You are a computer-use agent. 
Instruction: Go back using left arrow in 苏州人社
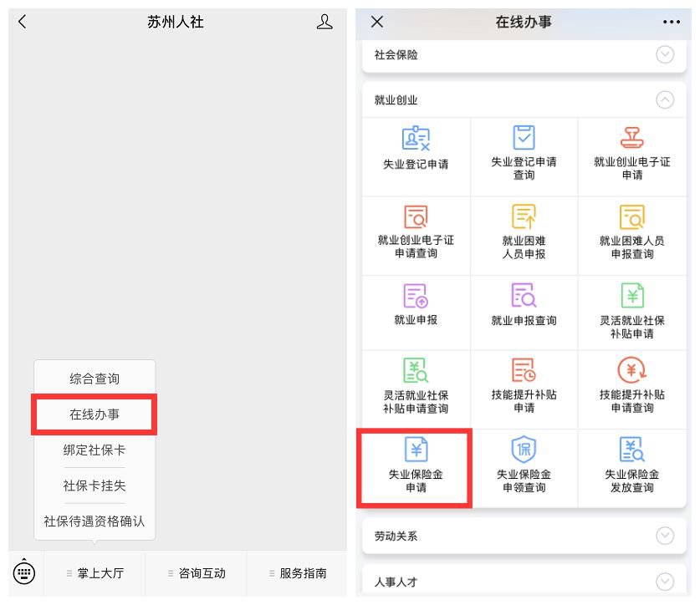click(x=23, y=23)
